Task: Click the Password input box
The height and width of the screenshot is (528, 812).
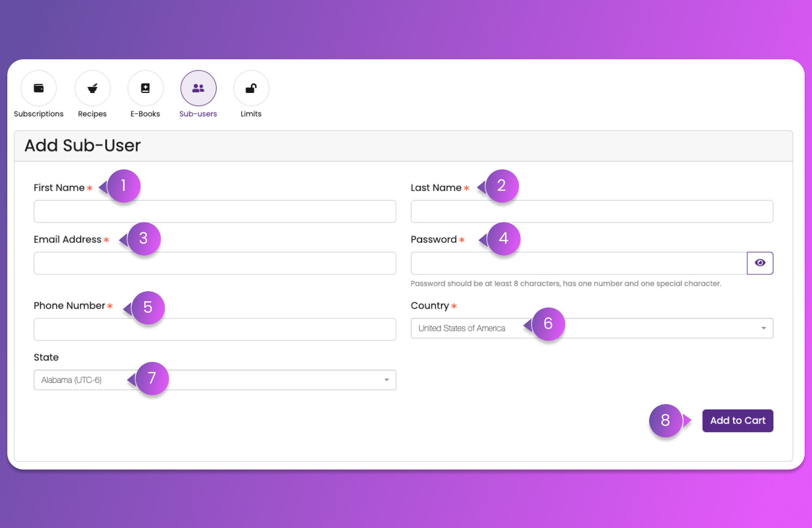Action: [579, 263]
